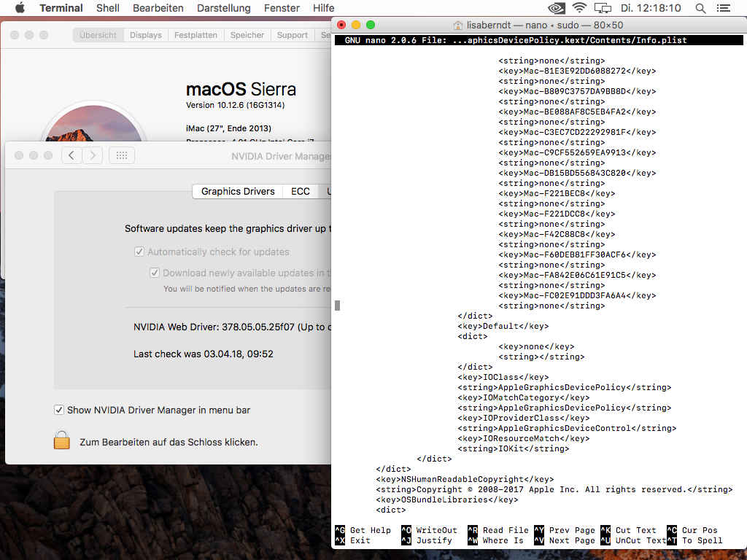The image size is (747, 560).
Task: Click ^O WriteOut shortcut in nano
Action: pyautogui.click(x=429, y=530)
